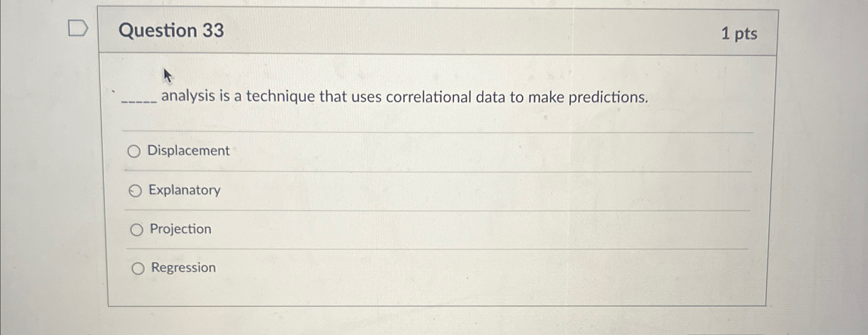Select the Regression radio button
Screen dimensions: 868x335
[138, 268]
